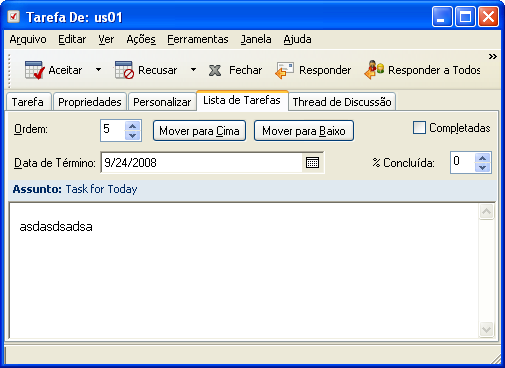This screenshot has width=505, height=368.
Task: Click the message body text asdasdsadsa
Action: 56,227
